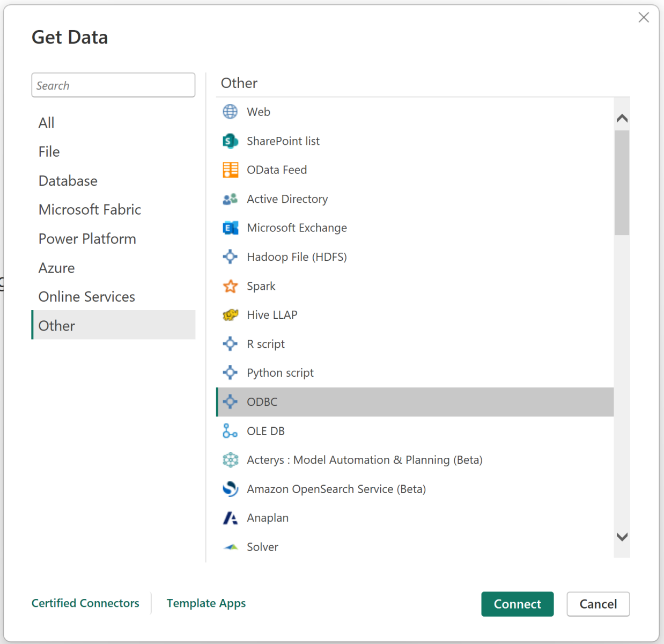The height and width of the screenshot is (644, 664).
Task: Click the Microsoft Exchange icon
Action: pos(230,228)
